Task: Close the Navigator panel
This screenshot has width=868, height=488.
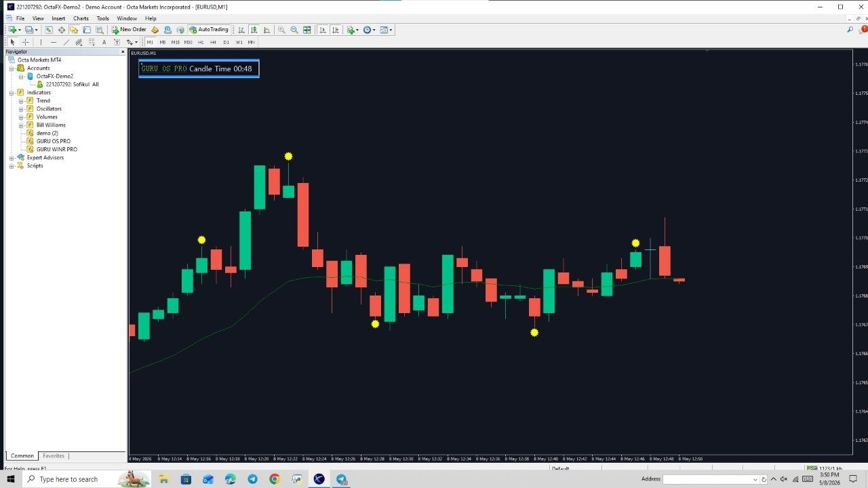Action: pos(123,52)
